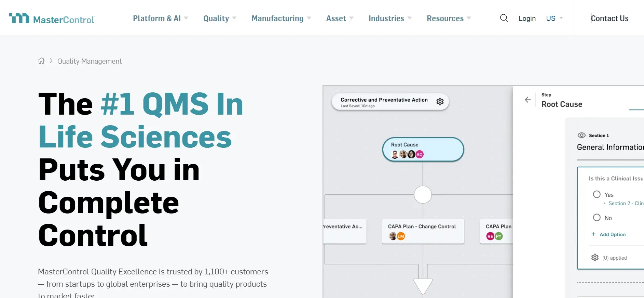Open the search magnifier icon
This screenshot has width=644, height=298.
pyautogui.click(x=504, y=18)
